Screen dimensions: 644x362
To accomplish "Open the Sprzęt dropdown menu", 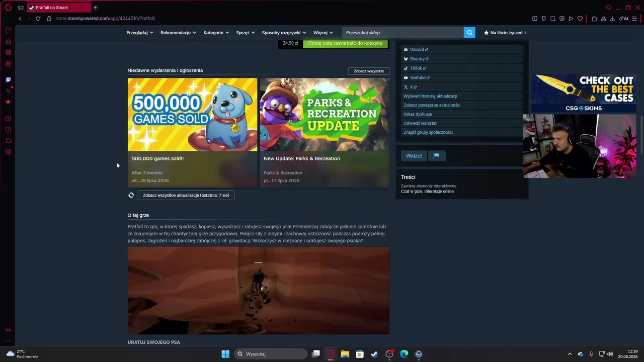I will click(246, 33).
